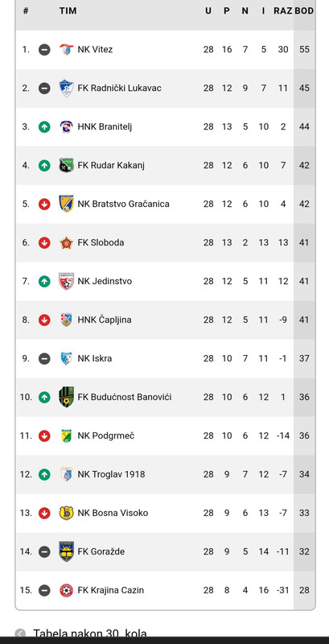329x644 pixels.
Task: Click the FK Sloboda star logo
Action: point(66,243)
